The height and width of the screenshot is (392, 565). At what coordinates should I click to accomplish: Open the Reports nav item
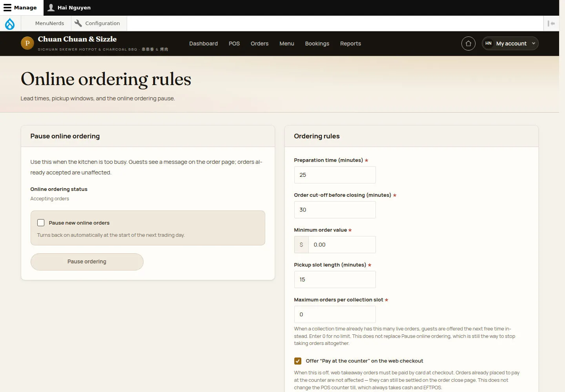(x=350, y=44)
